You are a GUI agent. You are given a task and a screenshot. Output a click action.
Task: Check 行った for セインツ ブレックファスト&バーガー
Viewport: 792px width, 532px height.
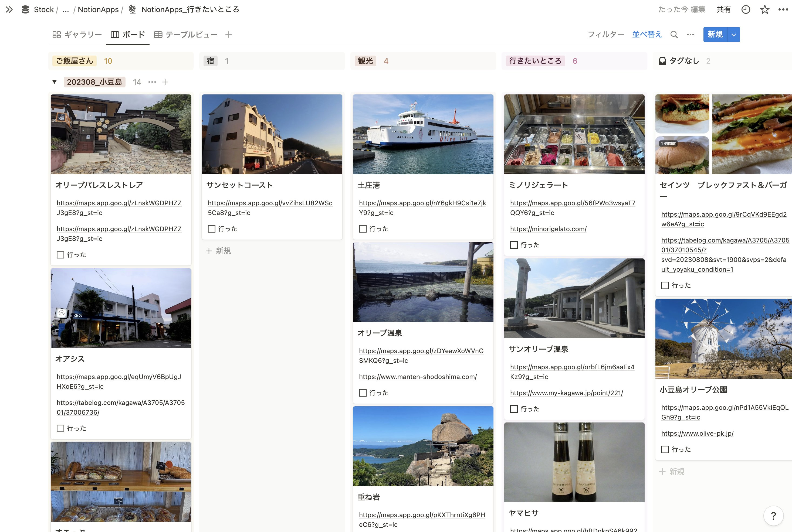click(x=665, y=286)
